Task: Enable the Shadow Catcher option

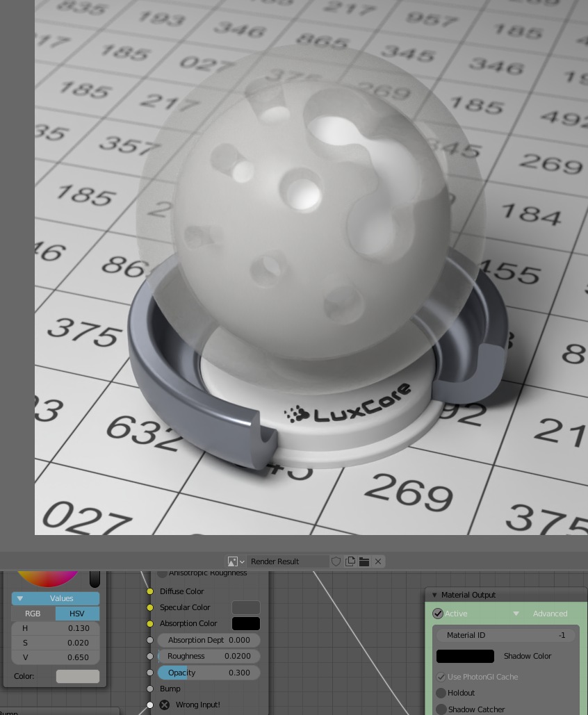Action: click(441, 709)
